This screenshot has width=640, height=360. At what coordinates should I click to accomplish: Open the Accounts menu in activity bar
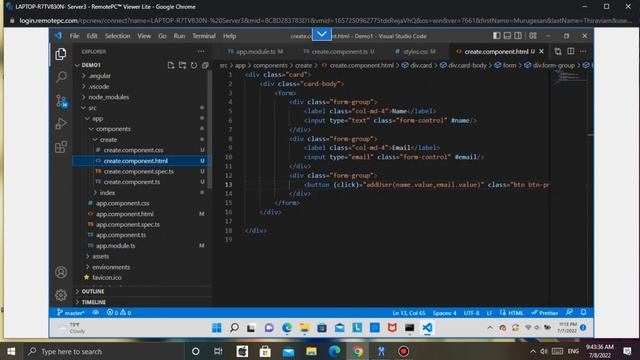(x=61, y=272)
